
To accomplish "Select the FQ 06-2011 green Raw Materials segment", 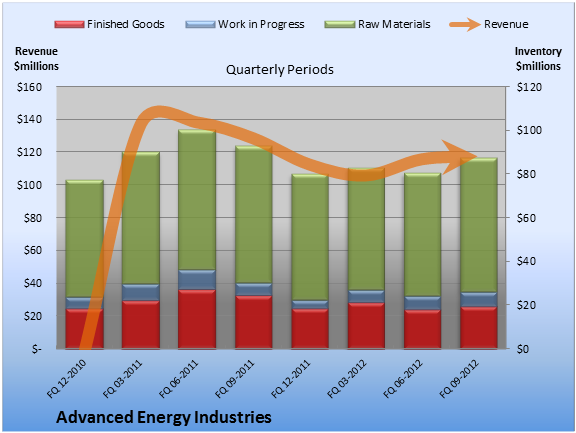I will 197,200.
